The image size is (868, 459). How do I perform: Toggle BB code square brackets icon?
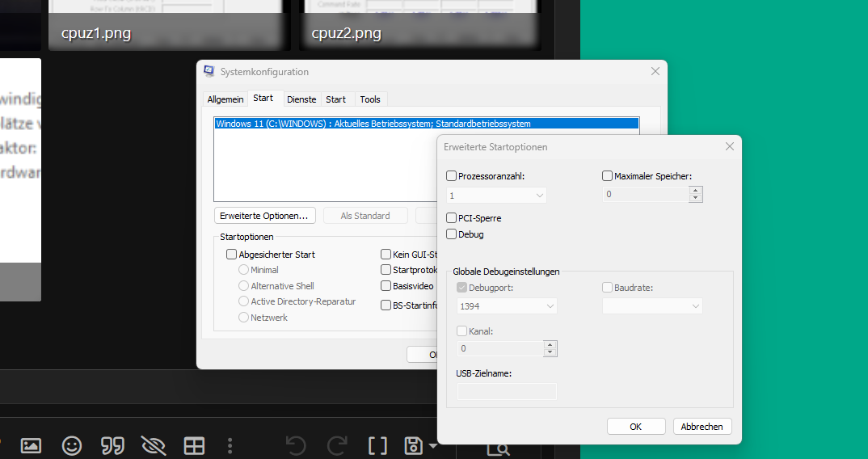pos(377,446)
